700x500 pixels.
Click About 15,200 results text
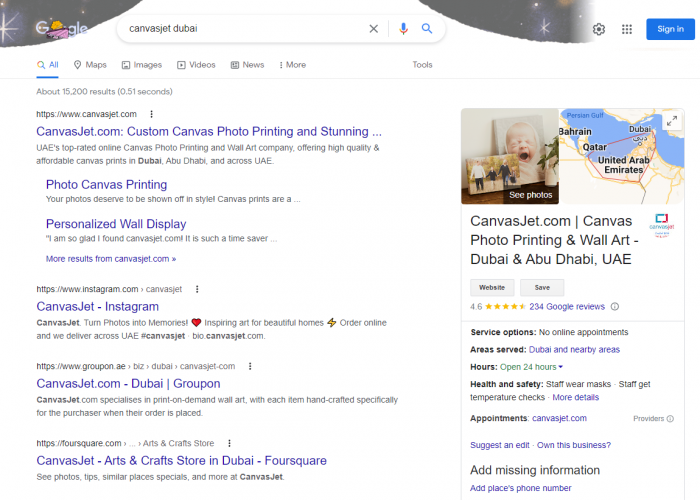(x=104, y=92)
